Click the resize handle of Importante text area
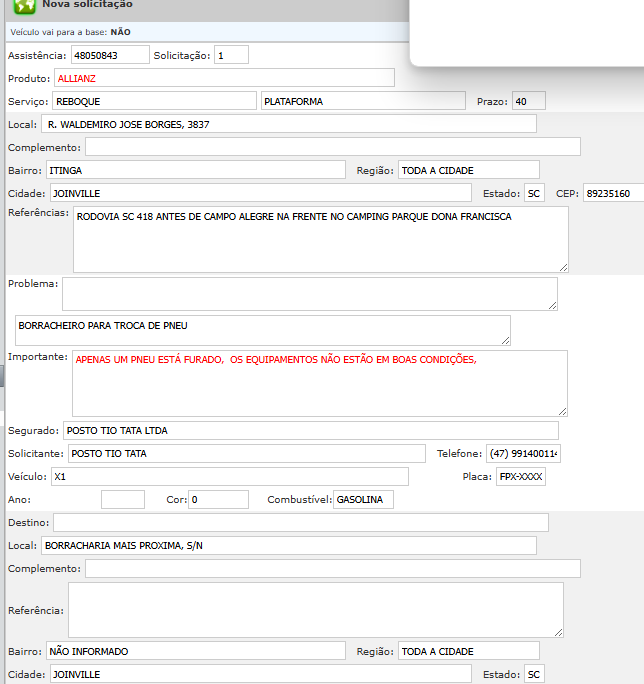644x684 pixels. pos(562,411)
